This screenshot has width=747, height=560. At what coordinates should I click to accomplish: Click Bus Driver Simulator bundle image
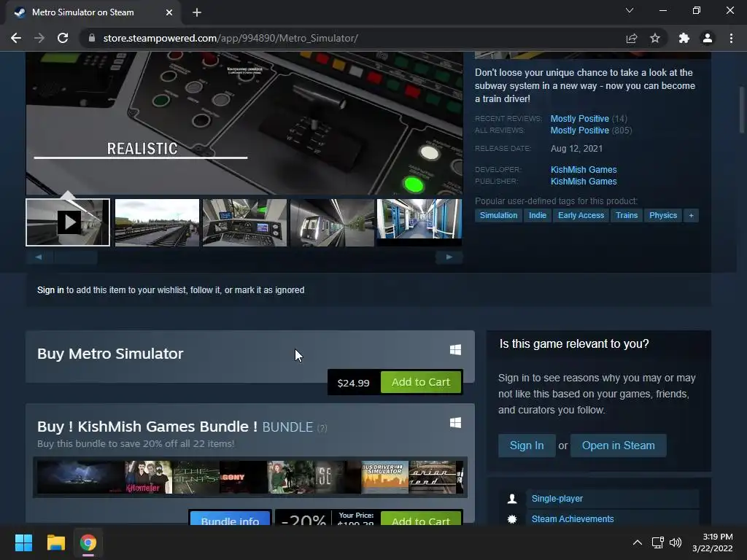(x=384, y=477)
